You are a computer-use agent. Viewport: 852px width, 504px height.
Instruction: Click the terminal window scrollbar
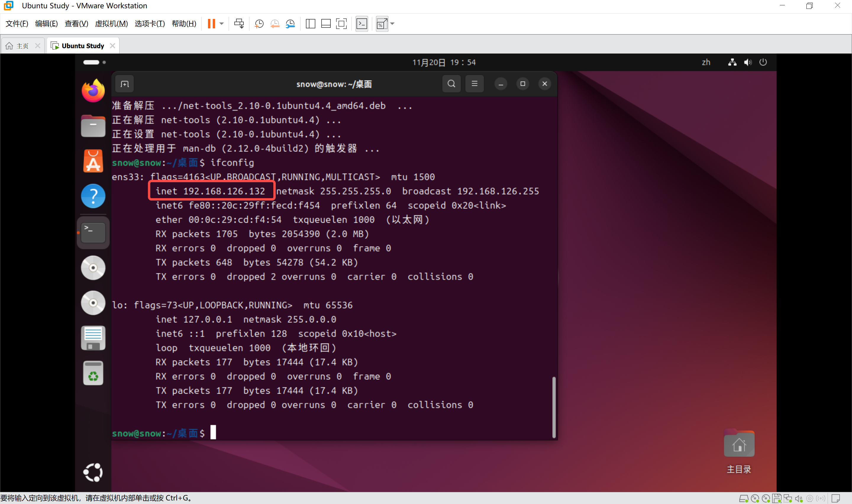(x=554, y=407)
